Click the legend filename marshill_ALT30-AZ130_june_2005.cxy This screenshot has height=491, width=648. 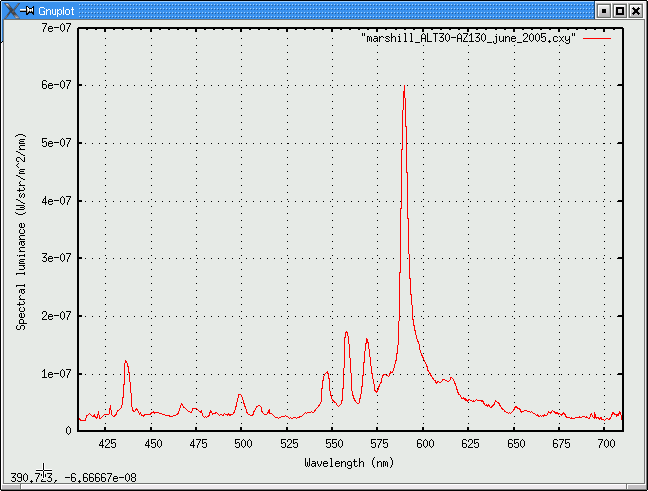[x=467, y=37]
